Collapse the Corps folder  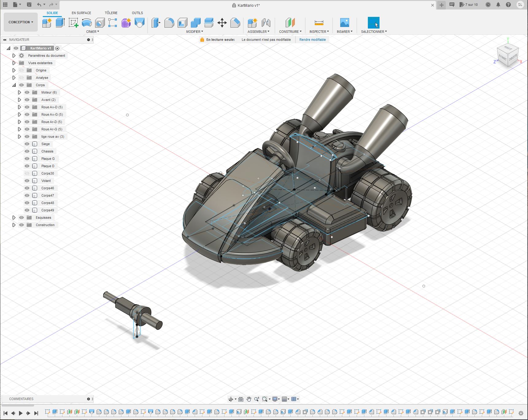click(14, 85)
